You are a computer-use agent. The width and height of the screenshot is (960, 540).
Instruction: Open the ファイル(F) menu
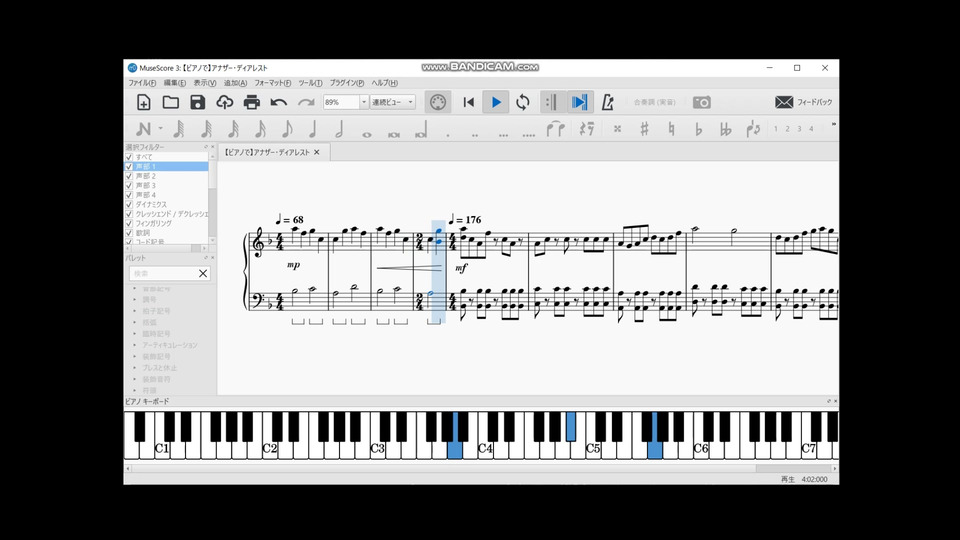pos(142,83)
